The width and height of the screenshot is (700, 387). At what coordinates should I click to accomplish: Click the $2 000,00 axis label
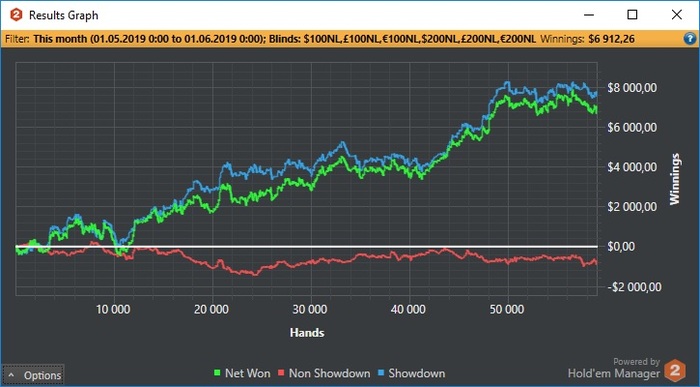pos(632,207)
